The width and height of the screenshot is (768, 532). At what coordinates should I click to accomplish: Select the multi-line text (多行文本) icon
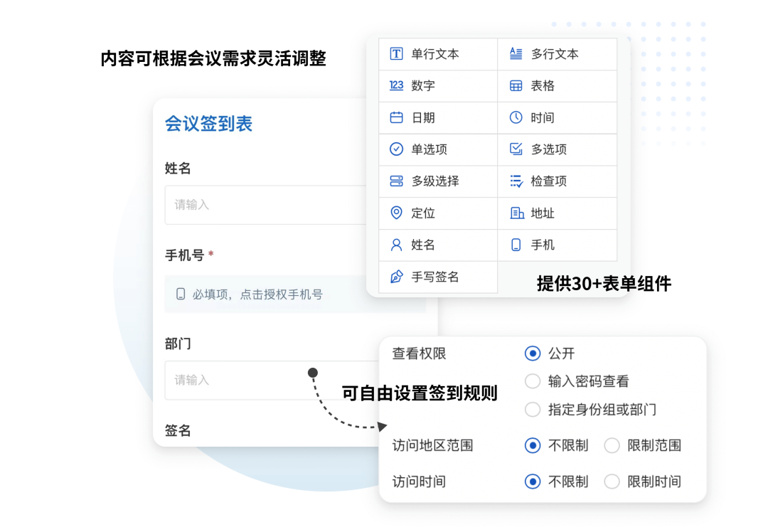click(x=516, y=54)
